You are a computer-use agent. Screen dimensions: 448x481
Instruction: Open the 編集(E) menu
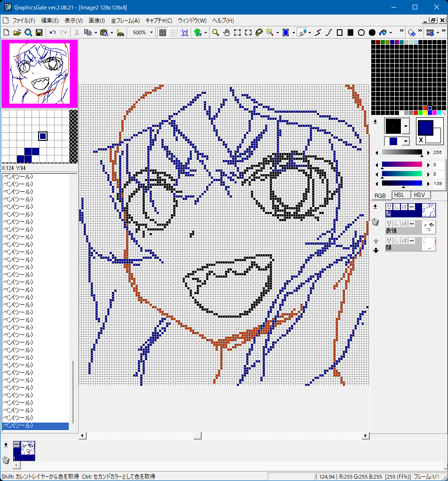pos(50,21)
